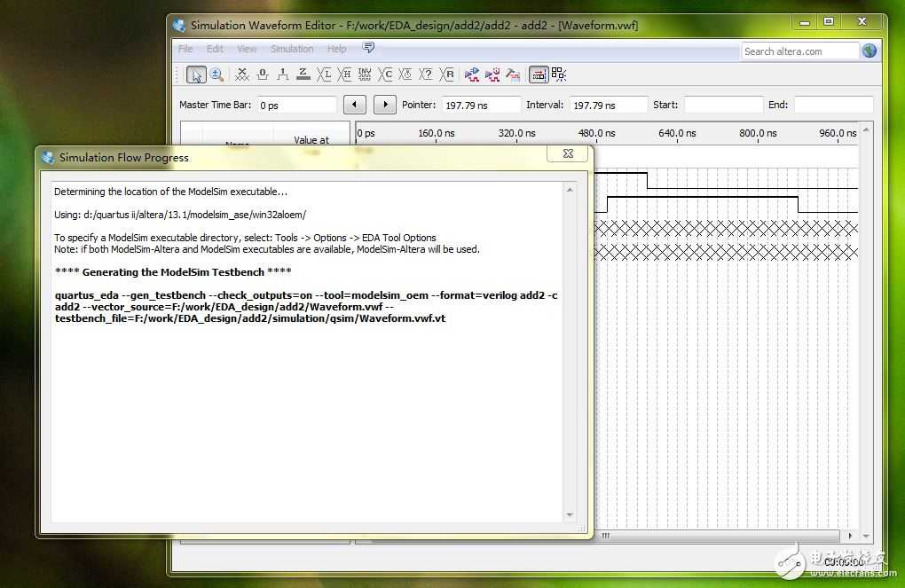Jump to next transition with right arrow
The image size is (905, 588).
click(x=385, y=105)
